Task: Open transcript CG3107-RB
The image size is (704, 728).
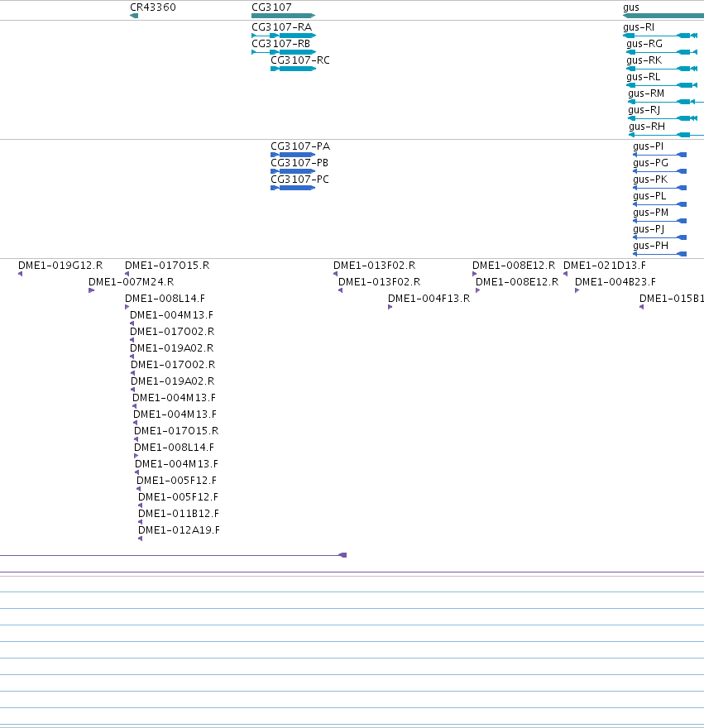Action: (x=283, y=52)
